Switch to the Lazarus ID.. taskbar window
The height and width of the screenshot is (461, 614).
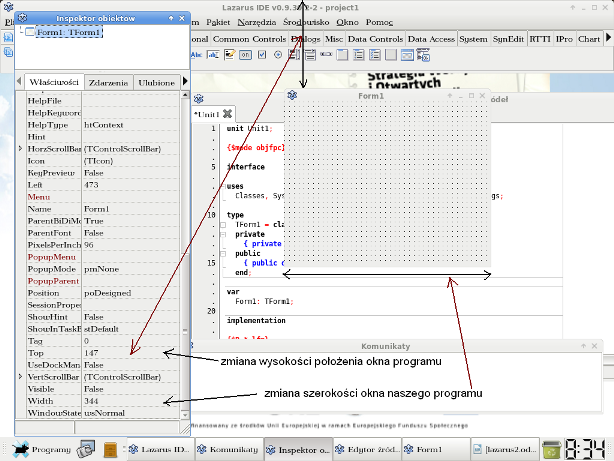tap(161, 449)
